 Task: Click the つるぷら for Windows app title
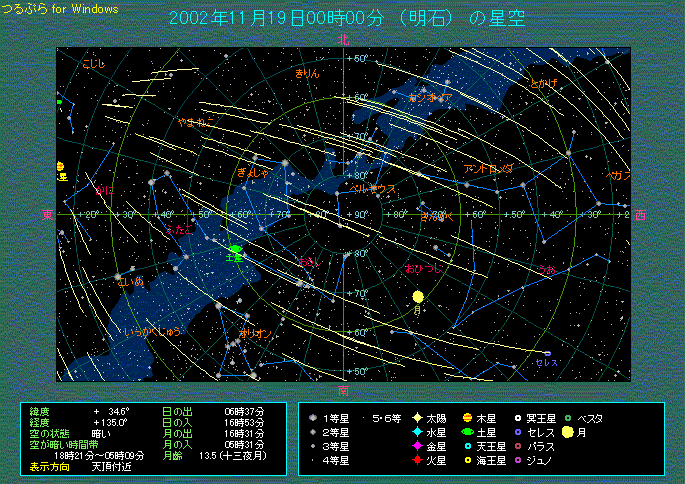click(x=59, y=9)
